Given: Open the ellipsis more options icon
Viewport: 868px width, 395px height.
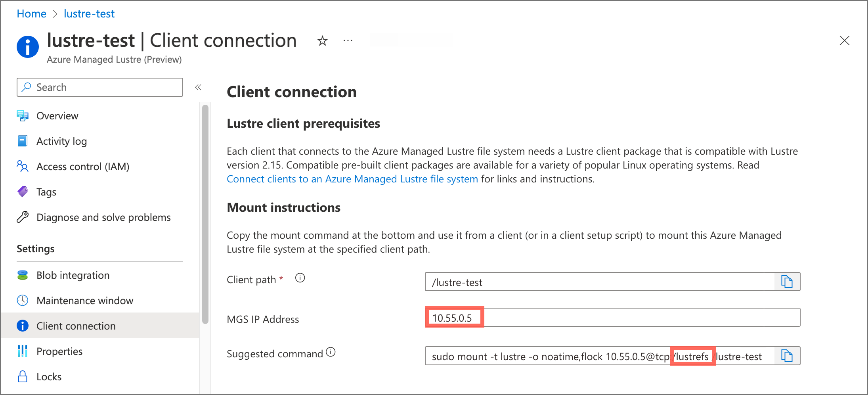Looking at the screenshot, I should tap(348, 40).
